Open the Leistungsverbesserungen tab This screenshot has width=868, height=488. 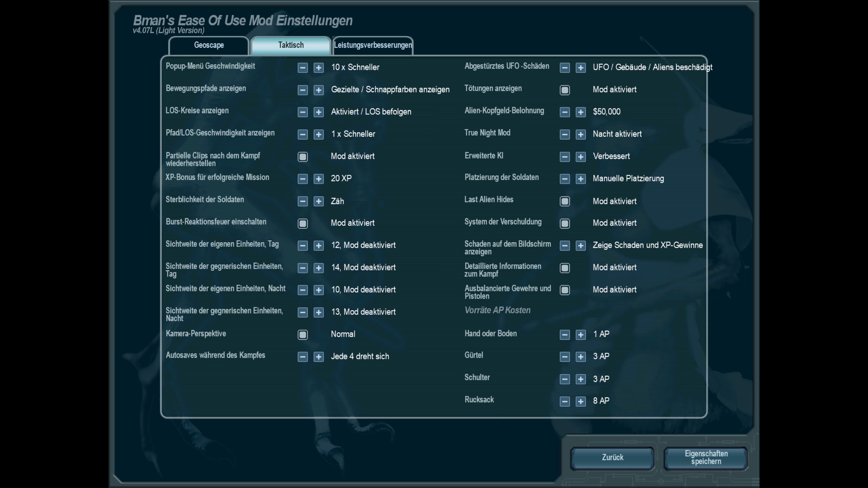click(373, 45)
